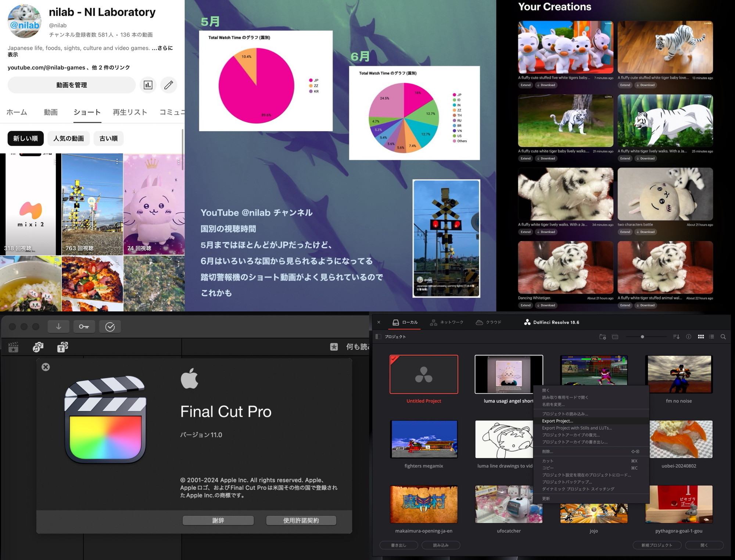Toggle the DaVinci project sidebar panel
Screen dimensions: 735x560
[378, 337]
